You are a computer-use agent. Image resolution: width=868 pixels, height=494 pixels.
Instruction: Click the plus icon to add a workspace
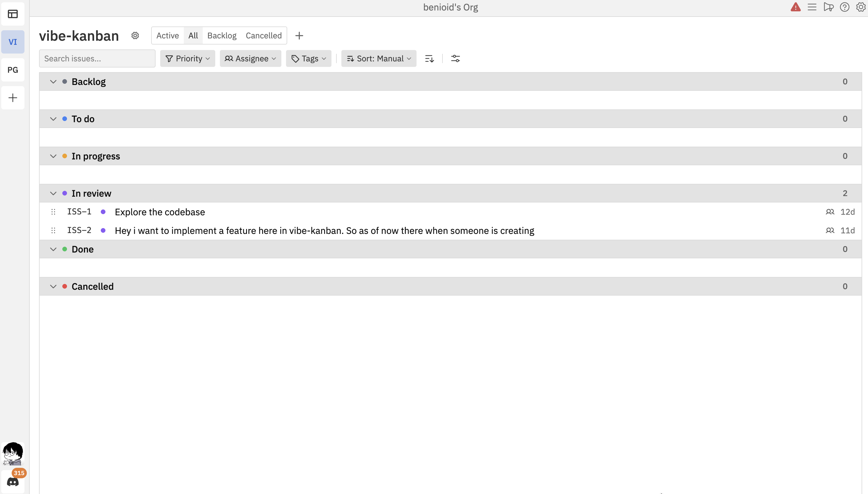[x=13, y=98]
